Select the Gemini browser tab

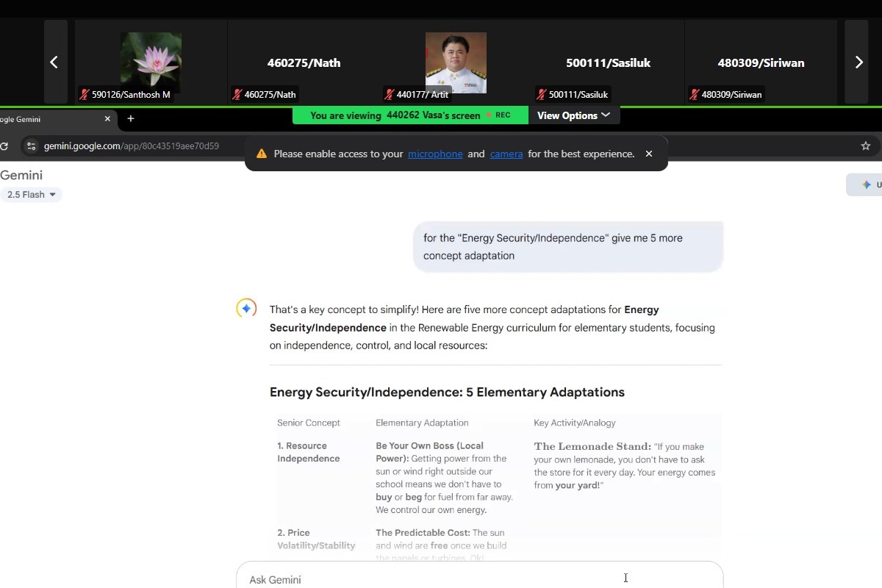click(x=44, y=119)
